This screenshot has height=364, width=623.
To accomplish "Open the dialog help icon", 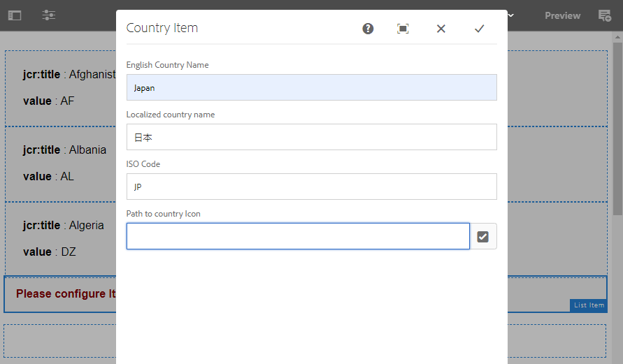I will coord(368,29).
